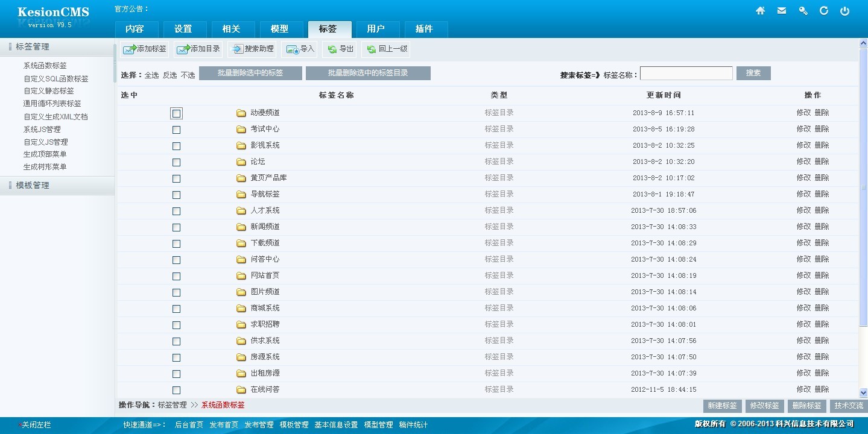Click folder icon of 图片频道
868x434 pixels.
241,292
